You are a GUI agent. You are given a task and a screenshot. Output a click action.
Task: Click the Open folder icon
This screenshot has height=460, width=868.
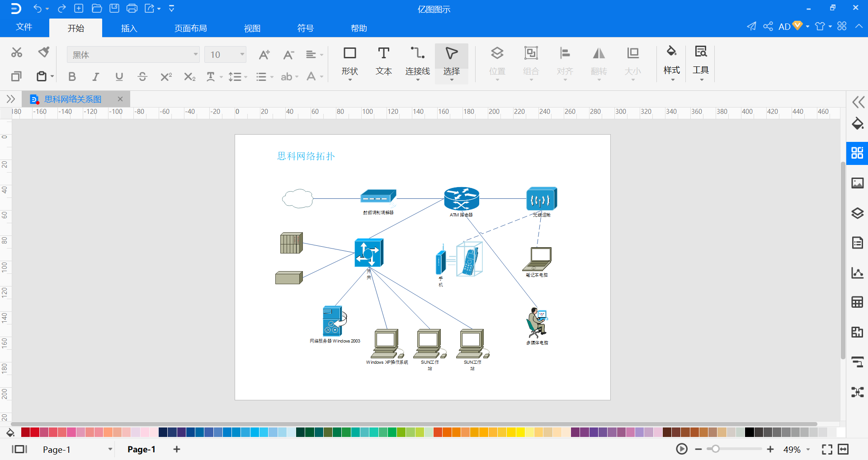pos(97,8)
